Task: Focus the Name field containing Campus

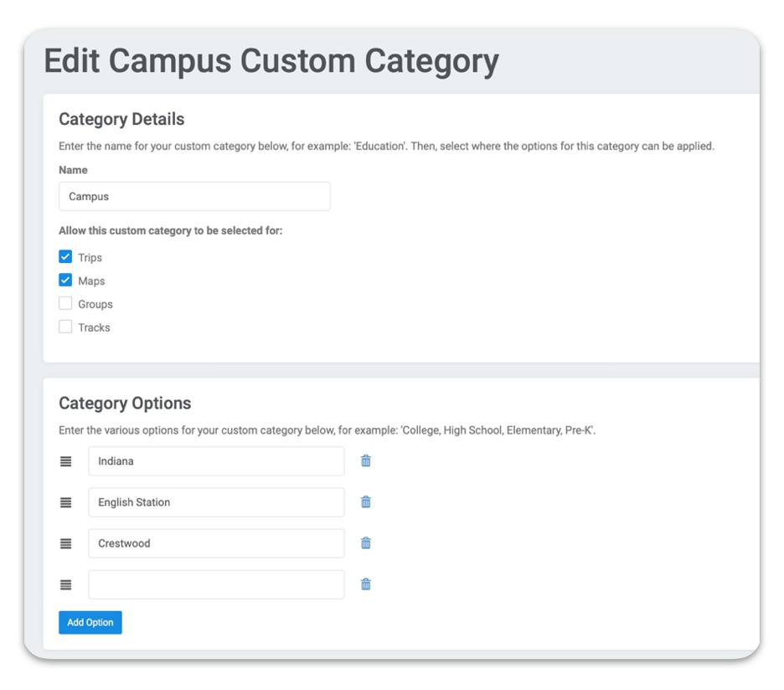Action: point(194,197)
